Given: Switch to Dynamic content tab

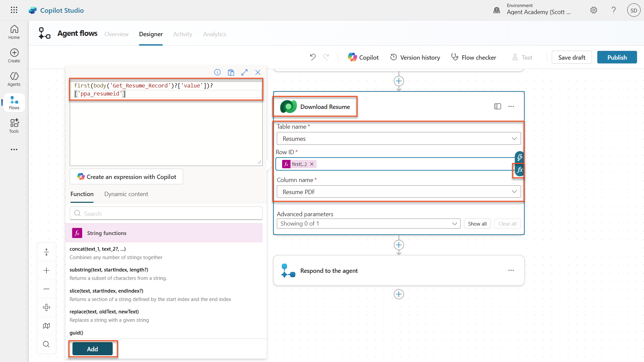Looking at the screenshot, I should [x=126, y=194].
